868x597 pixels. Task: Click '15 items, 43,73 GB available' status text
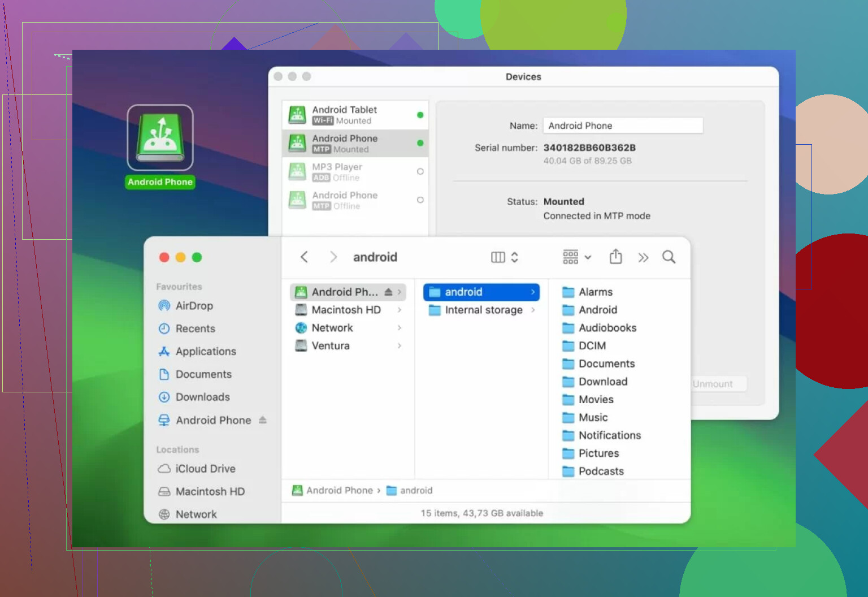click(x=482, y=513)
